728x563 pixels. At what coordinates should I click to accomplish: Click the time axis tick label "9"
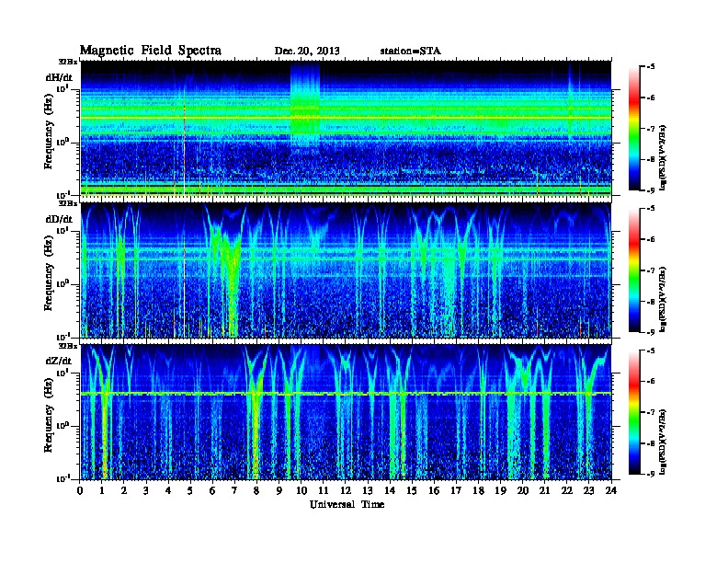(x=279, y=490)
